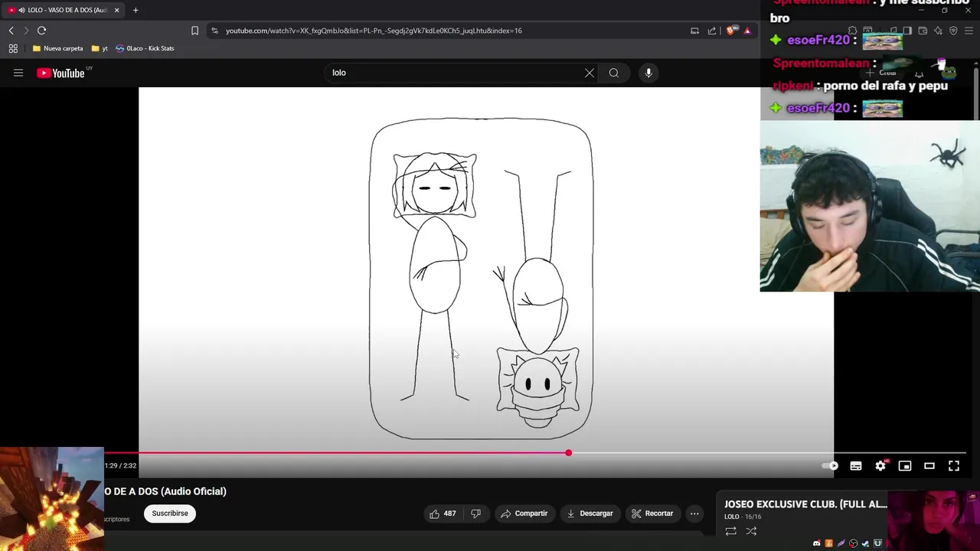
Task: Open Discord from the system tray
Action: click(x=817, y=543)
